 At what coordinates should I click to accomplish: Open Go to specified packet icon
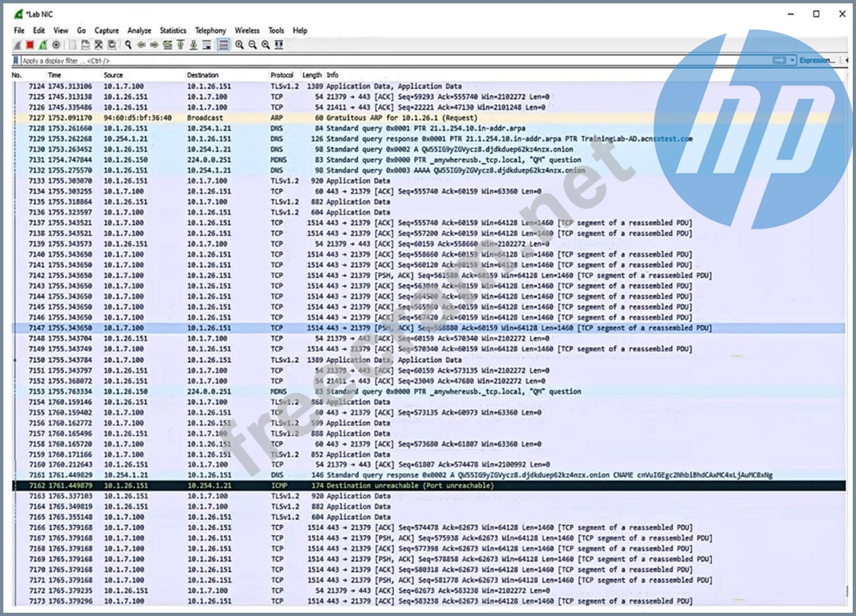tap(168, 45)
